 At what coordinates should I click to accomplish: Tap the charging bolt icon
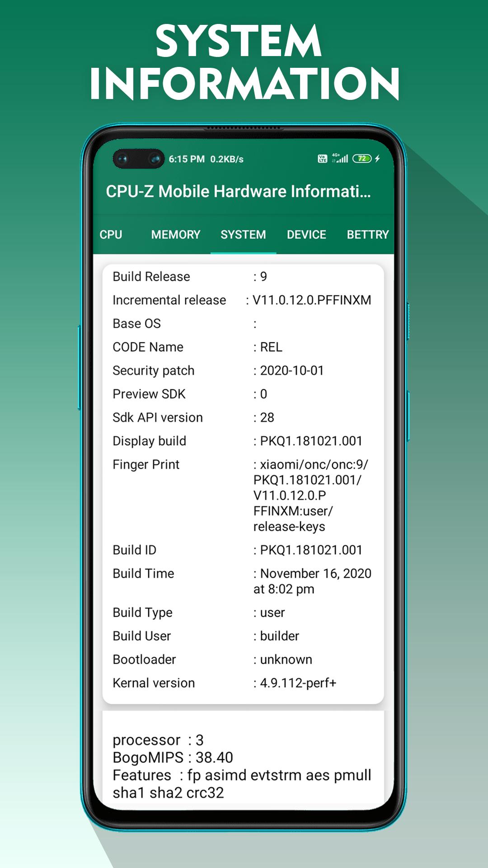click(x=377, y=159)
